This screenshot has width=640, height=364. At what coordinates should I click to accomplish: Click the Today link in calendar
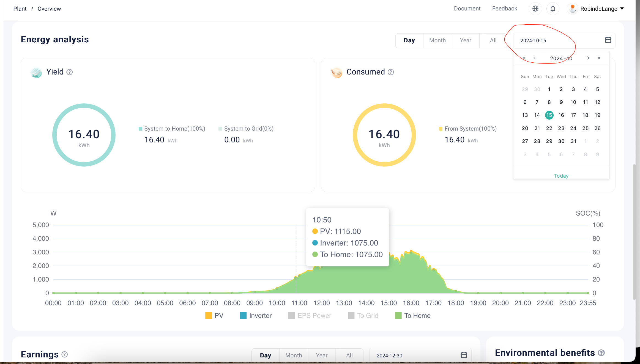[x=561, y=176]
